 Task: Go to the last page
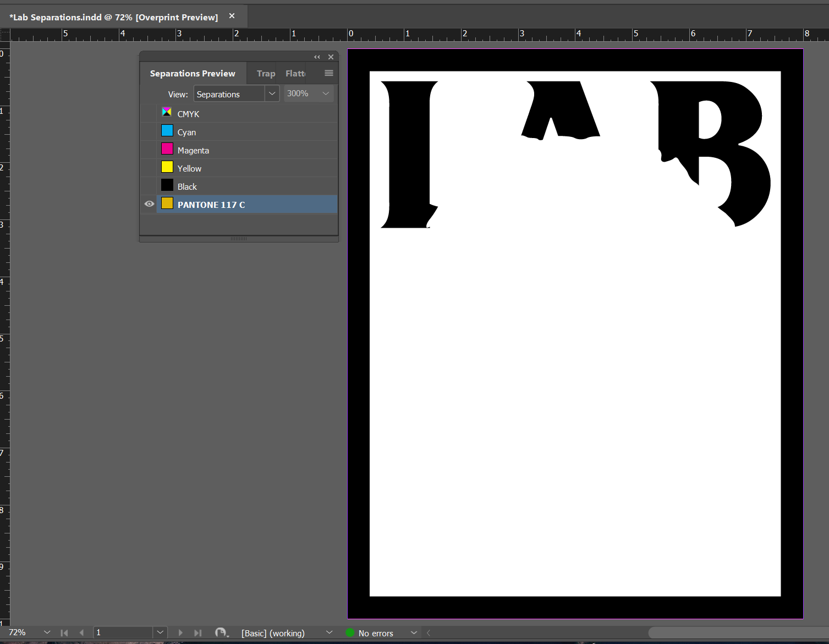click(198, 633)
